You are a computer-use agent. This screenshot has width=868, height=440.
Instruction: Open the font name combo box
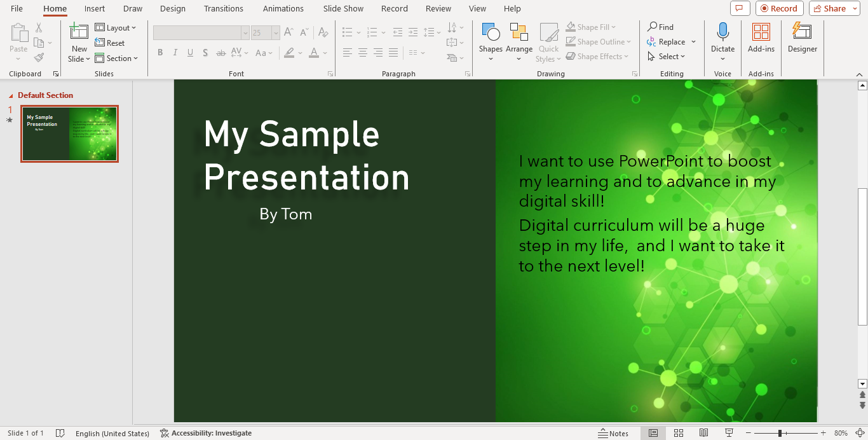click(x=201, y=32)
